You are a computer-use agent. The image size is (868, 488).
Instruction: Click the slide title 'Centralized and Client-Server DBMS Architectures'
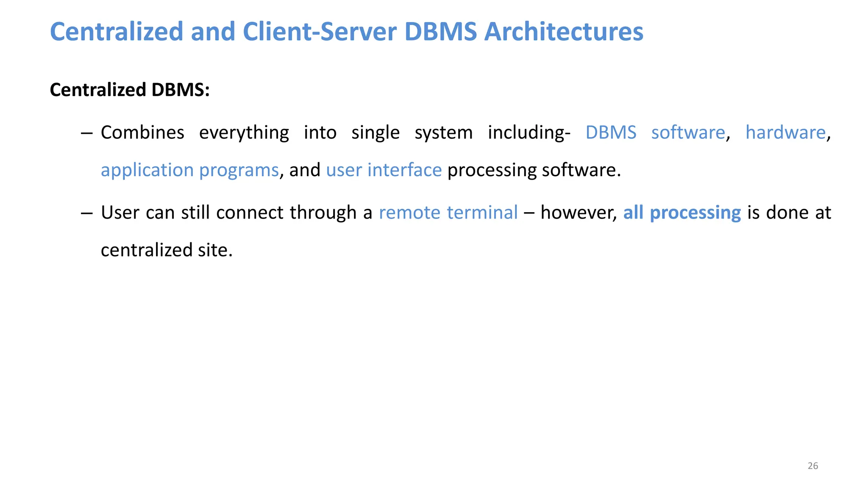coord(347,32)
